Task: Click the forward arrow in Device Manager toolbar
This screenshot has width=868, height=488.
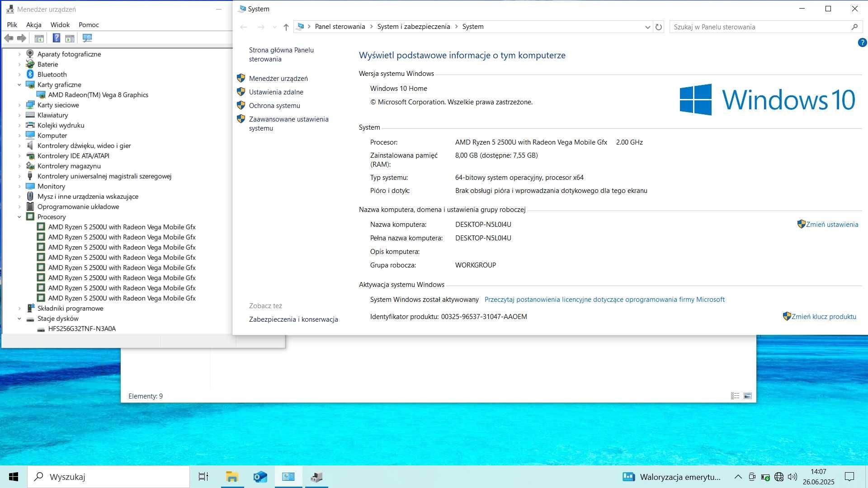Action: (22, 38)
